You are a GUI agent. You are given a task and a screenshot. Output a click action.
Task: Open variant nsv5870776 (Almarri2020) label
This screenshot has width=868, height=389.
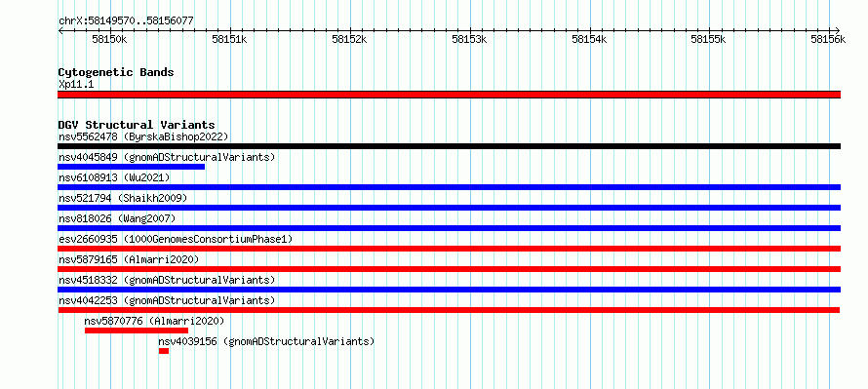coord(154,321)
